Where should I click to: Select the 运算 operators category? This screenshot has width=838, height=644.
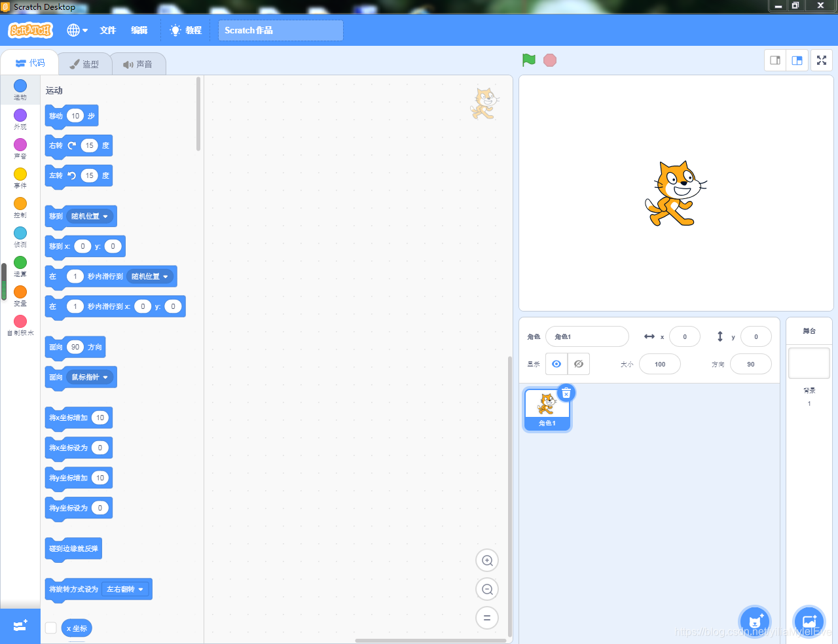click(x=20, y=265)
